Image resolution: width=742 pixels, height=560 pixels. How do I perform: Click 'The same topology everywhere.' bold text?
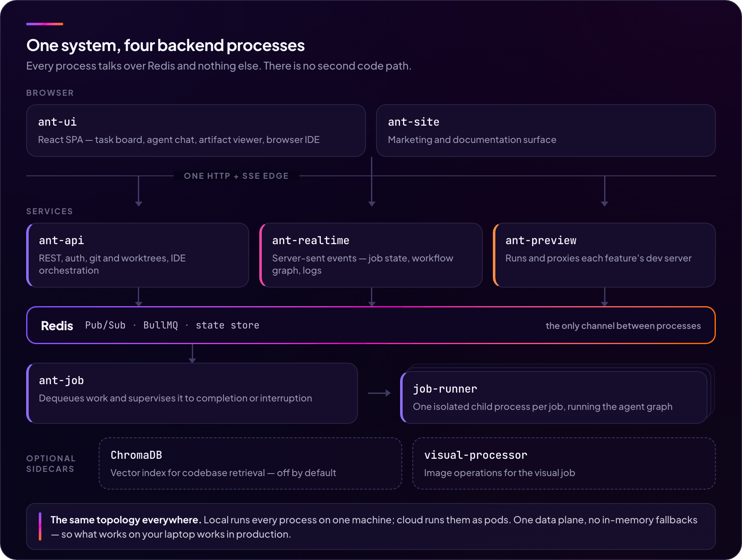coord(126,520)
